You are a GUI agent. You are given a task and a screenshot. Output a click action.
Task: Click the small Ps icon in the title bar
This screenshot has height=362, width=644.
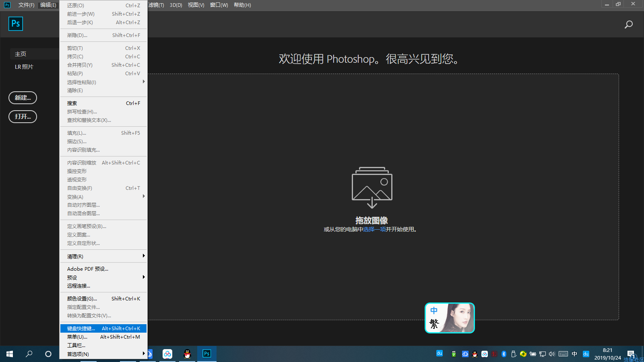(x=7, y=5)
